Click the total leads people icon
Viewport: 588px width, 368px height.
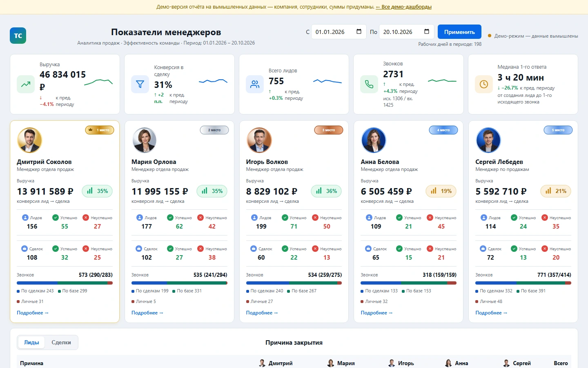coord(255,84)
